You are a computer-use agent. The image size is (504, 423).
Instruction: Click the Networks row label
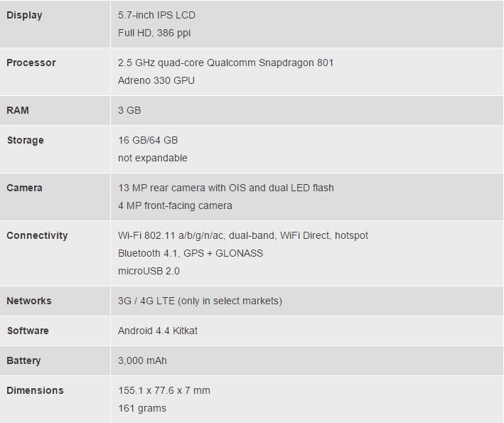pyautogui.click(x=29, y=301)
